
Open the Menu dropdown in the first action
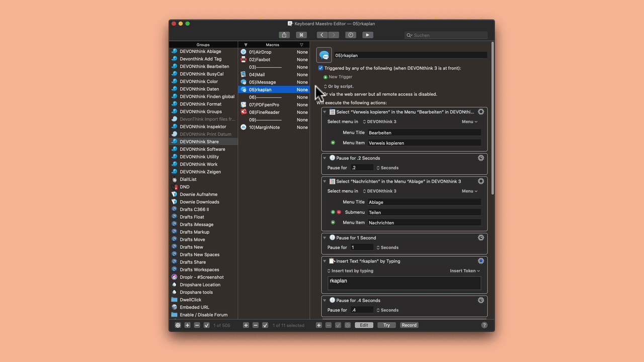pyautogui.click(x=469, y=121)
